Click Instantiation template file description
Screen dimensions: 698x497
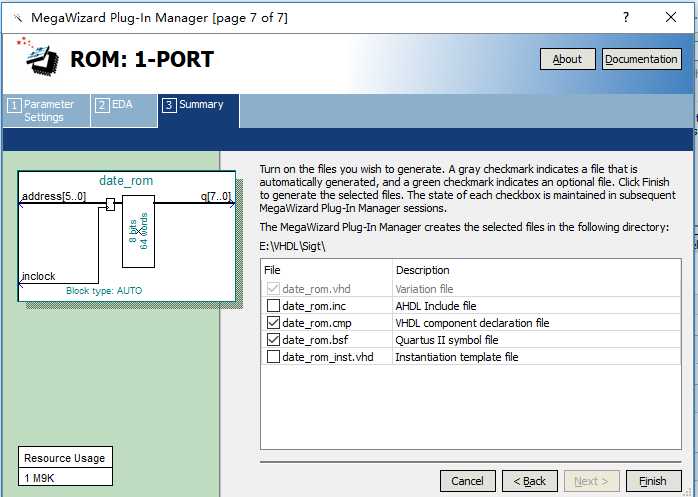pos(457,357)
